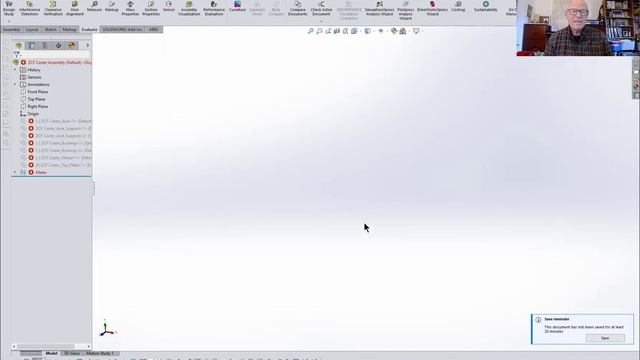Run Performance Evaluation
640x360 pixels.
pyautogui.click(x=214, y=8)
